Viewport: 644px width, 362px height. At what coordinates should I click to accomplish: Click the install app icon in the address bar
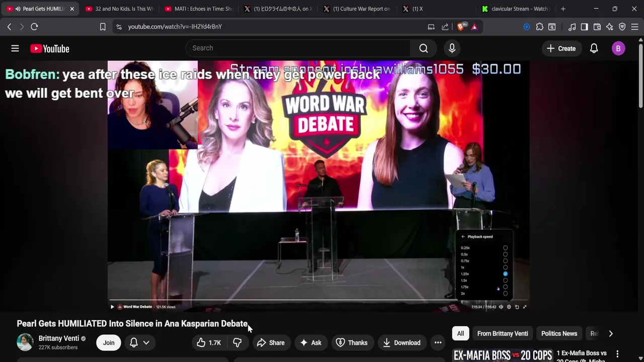pos(431,27)
